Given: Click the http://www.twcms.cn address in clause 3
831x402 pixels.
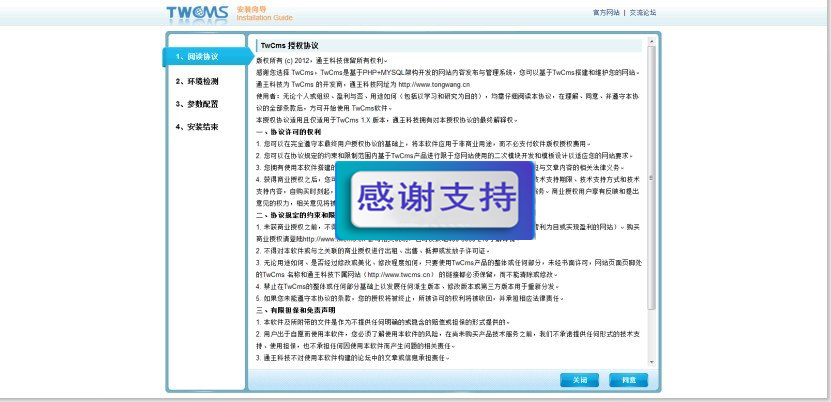Looking at the screenshot, I should click(x=398, y=275).
